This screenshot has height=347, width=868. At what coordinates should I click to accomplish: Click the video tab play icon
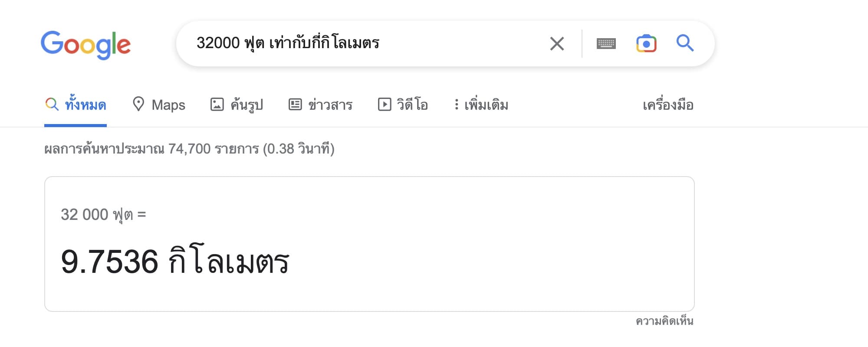(x=385, y=105)
